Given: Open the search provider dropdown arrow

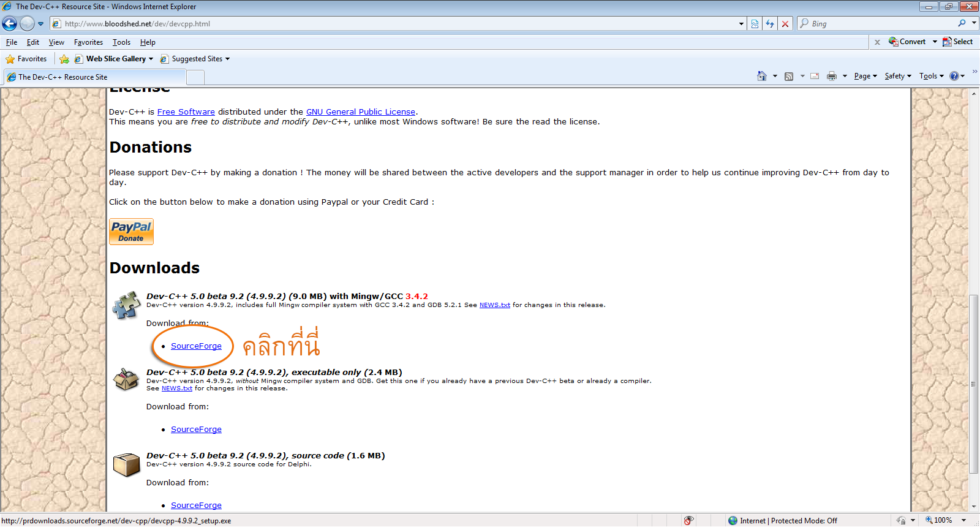Looking at the screenshot, I should pyautogui.click(x=974, y=23).
